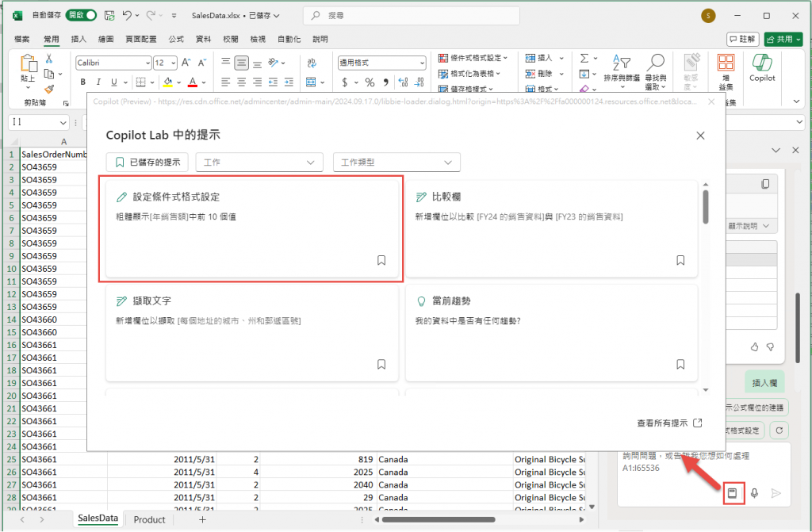
Task: Select the SalesData sheet tab
Action: tap(98, 519)
